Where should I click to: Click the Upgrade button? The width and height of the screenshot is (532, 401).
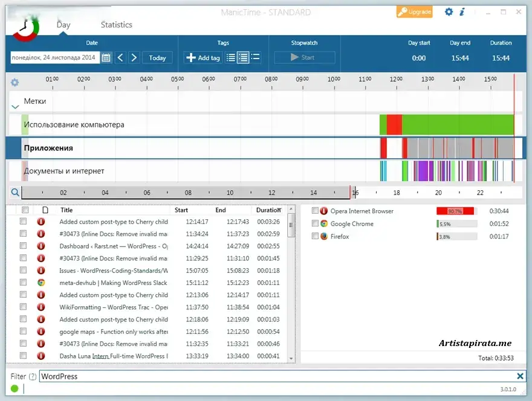coord(415,11)
